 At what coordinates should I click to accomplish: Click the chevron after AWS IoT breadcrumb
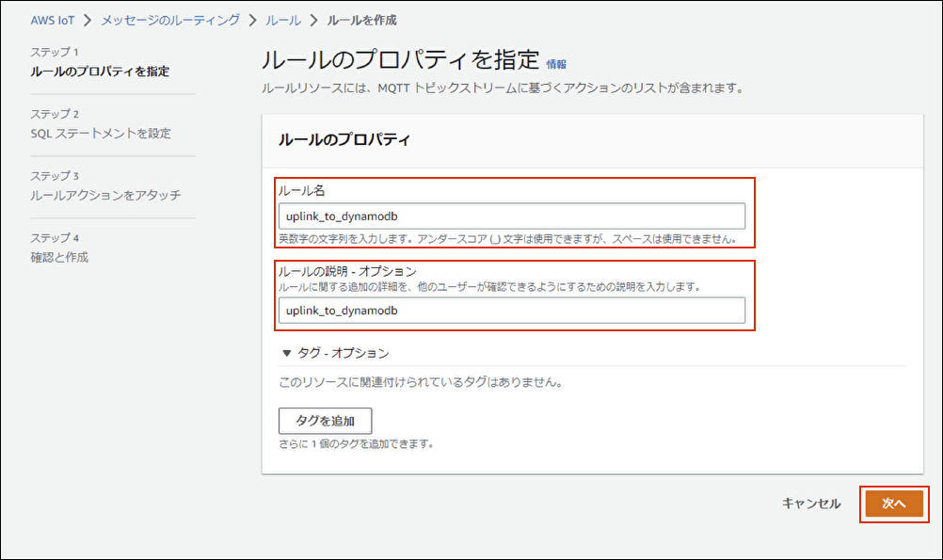[x=88, y=20]
